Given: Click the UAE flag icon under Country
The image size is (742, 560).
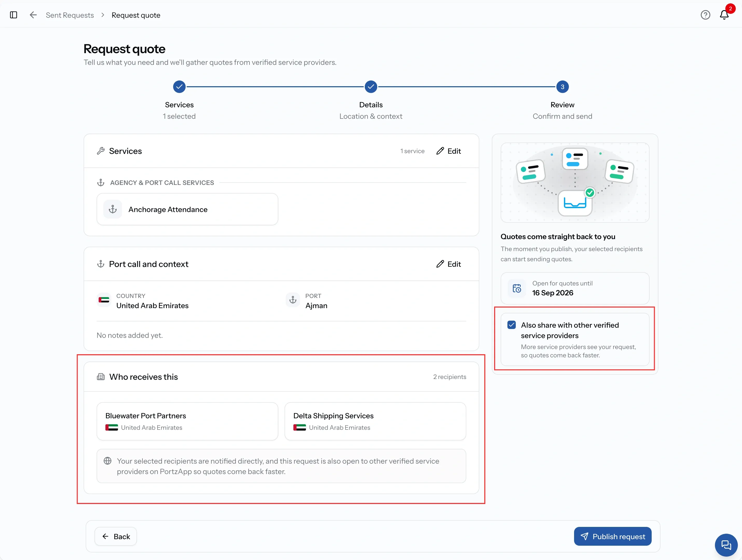Looking at the screenshot, I should [x=104, y=300].
